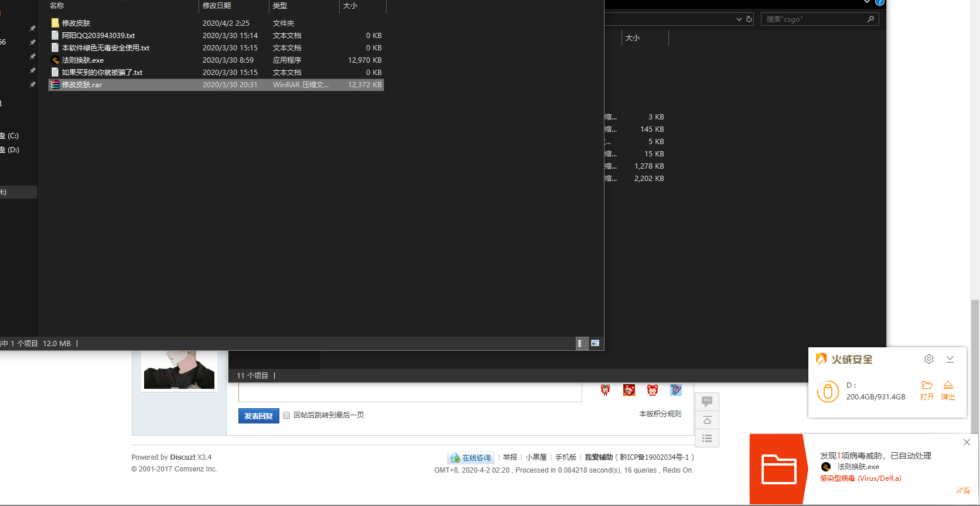Click the 打开 open drive icon
Screen dimensions: 980x506
[927, 390]
